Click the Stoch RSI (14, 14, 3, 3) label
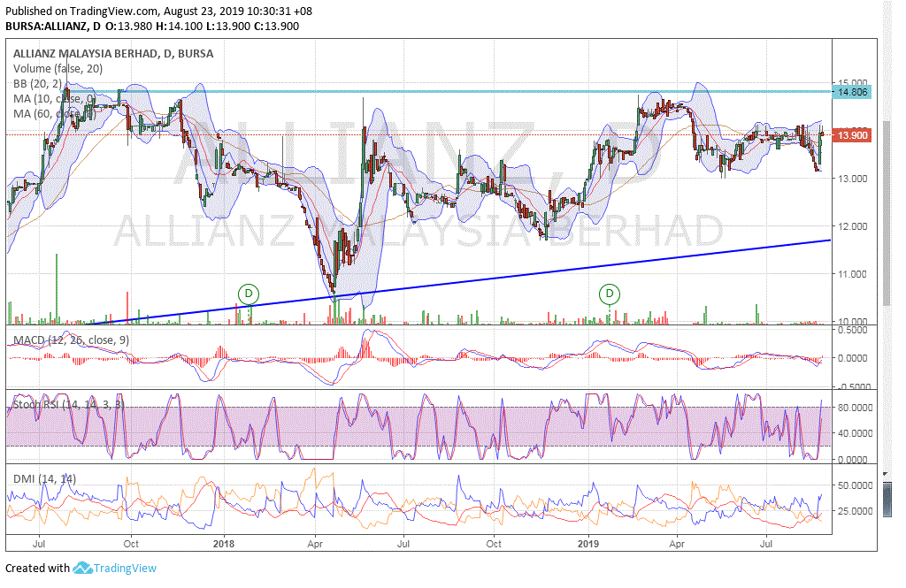906x588 pixels. (68, 404)
